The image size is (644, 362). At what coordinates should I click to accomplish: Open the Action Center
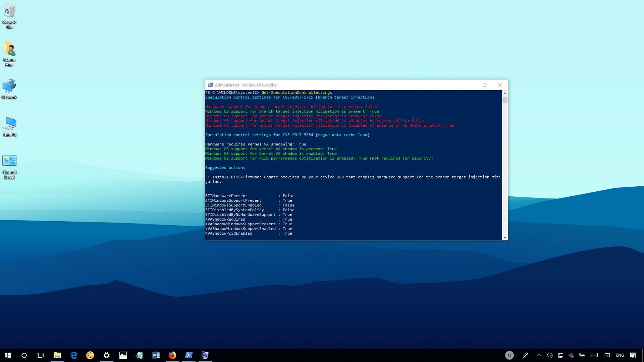(633, 355)
